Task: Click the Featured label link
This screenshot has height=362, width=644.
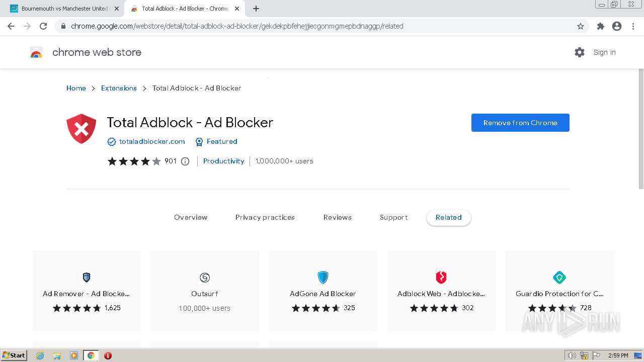Action: [222, 142]
